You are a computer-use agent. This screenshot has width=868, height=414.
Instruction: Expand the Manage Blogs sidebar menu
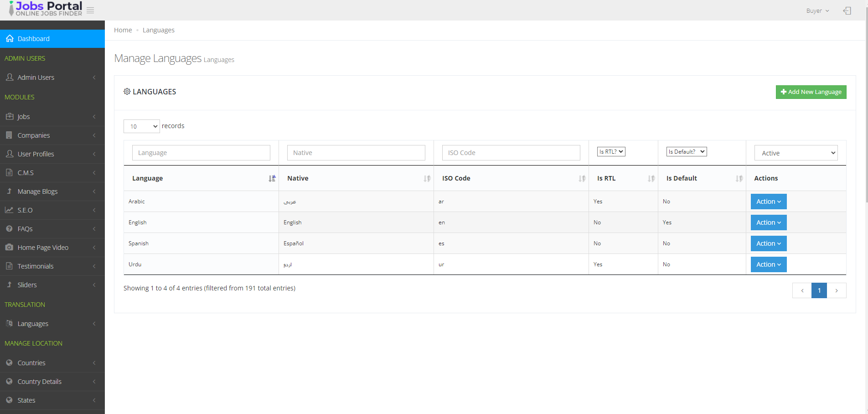pos(52,191)
